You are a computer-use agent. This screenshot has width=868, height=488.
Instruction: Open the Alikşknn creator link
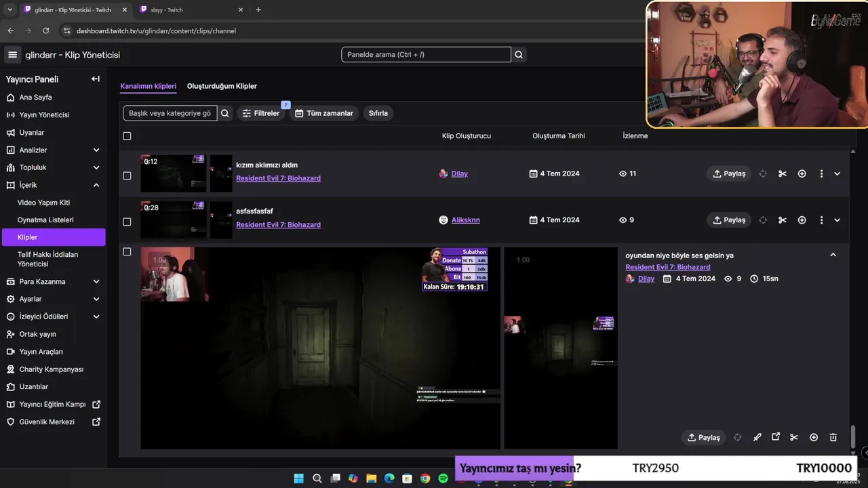click(x=465, y=220)
